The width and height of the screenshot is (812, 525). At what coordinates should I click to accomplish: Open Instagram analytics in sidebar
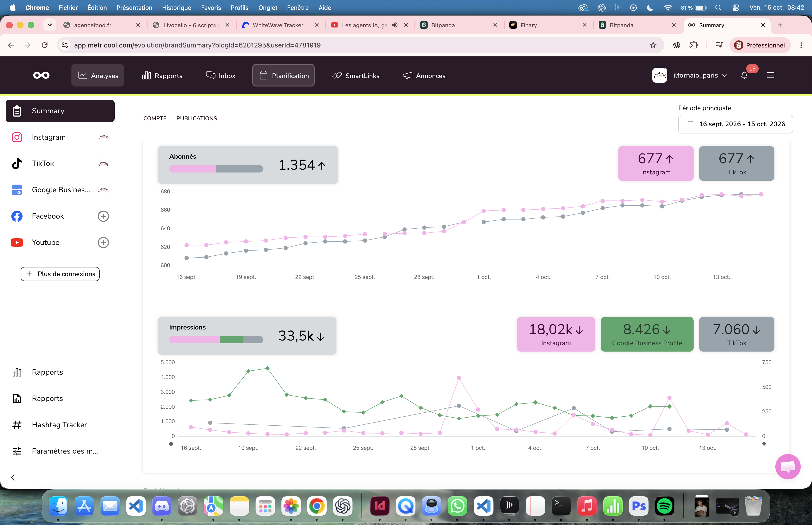pos(60,137)
